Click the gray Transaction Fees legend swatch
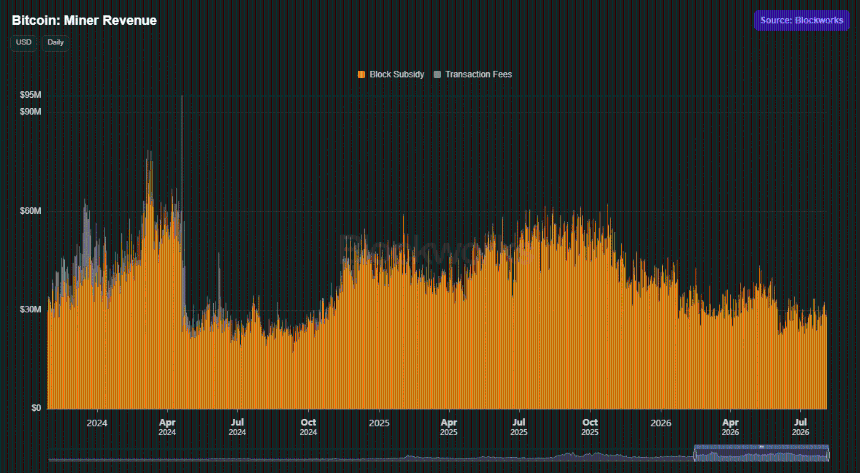The image size is (860, 473). point(437,75)
